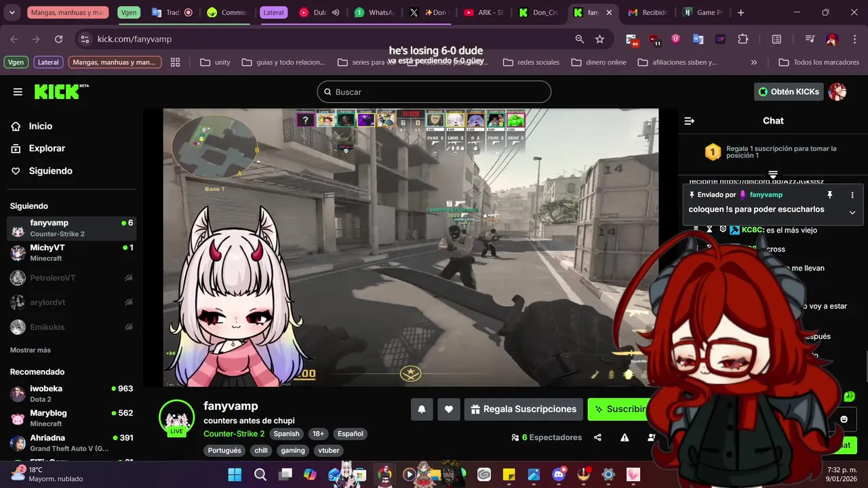868x488 pixels.
Task: Open Explorar in the sidebar
Action: [x=38, y=148]
